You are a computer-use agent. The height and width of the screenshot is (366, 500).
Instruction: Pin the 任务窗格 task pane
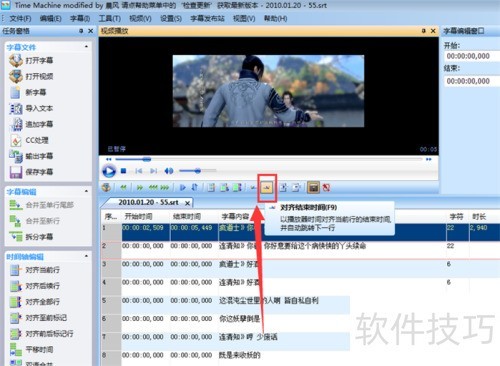(x=81, y=31)
